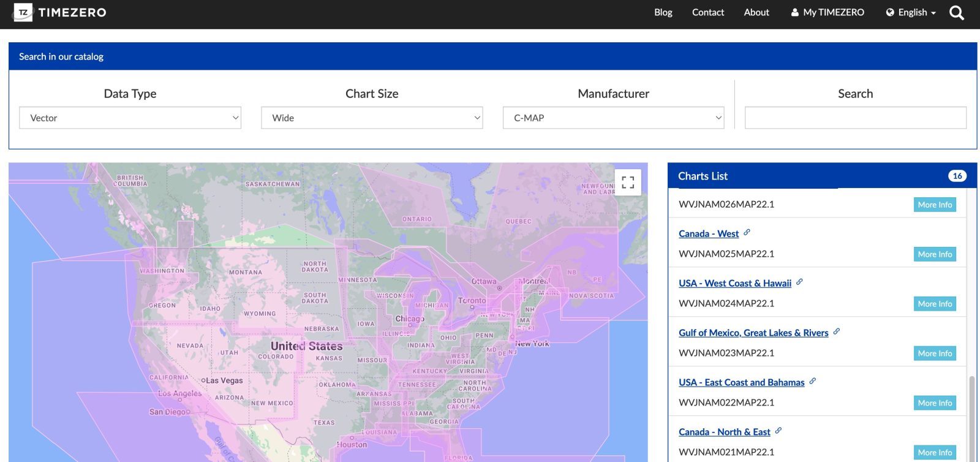Click the catalog Search input field
The height and width of the screenshot is (462, 980).
[855, 118]
